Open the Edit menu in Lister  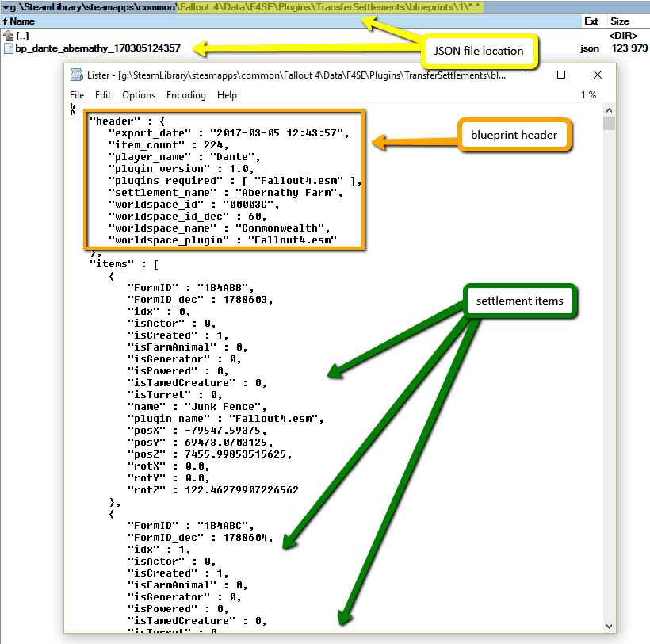(103, 95)
